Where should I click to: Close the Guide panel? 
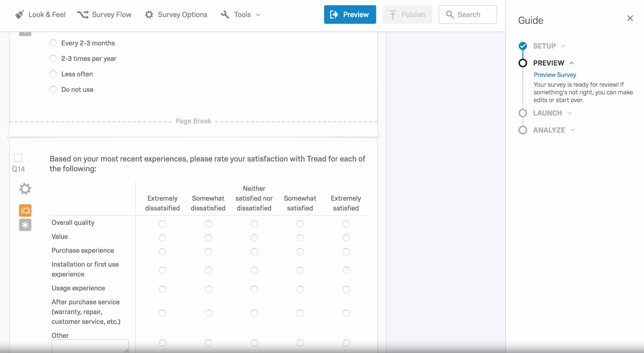point(630,18)
